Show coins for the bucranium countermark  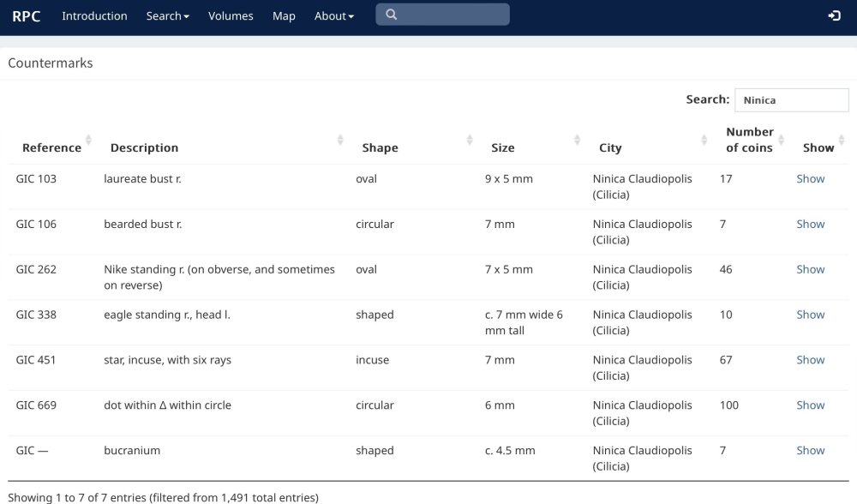point(810,451)
